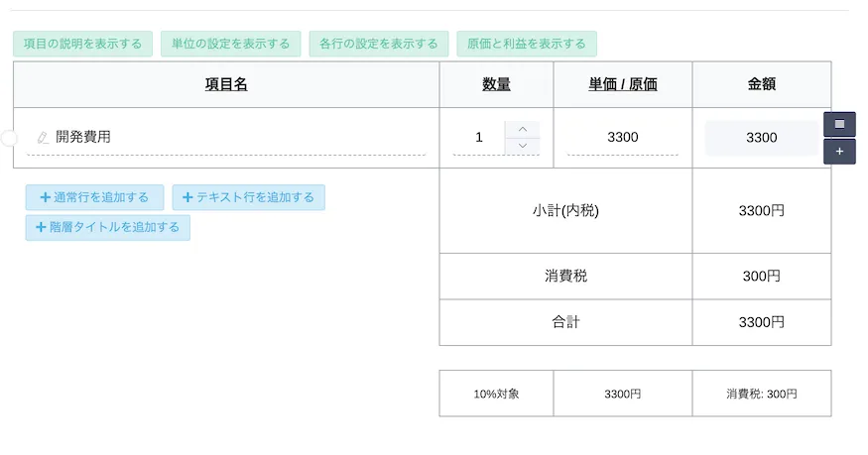
Task: Select the 数量 column header
Action: pos(496,84)
